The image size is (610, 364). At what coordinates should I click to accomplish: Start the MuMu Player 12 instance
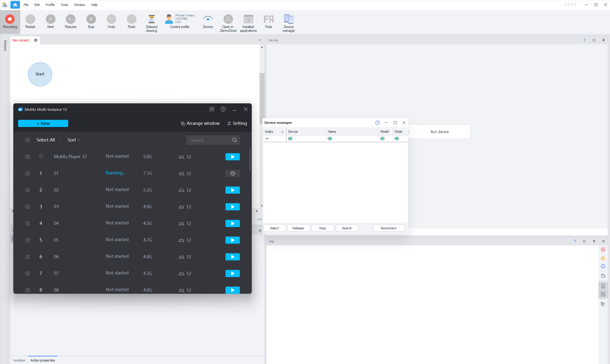point(232,157)
